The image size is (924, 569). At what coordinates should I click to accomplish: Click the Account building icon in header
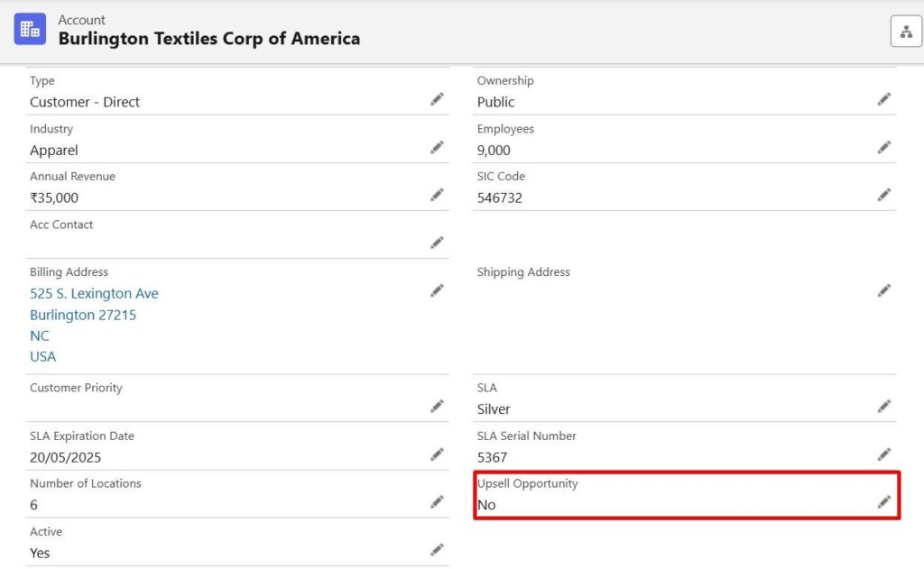(30, 29)
